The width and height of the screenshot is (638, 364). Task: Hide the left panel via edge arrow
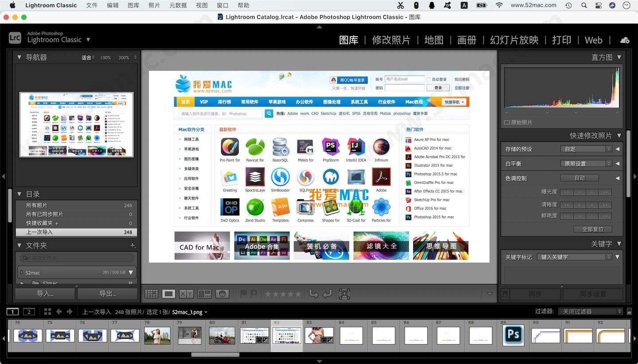pos(4,176)
